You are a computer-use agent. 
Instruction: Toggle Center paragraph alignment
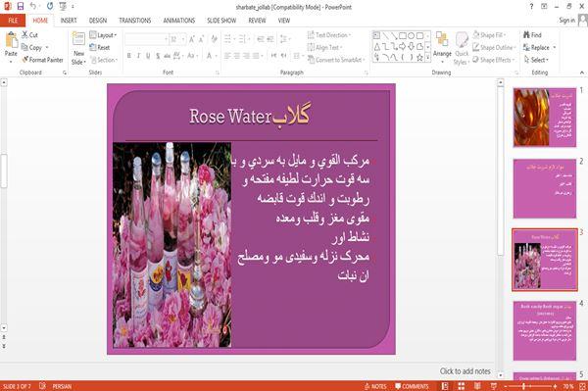(237, 56)
